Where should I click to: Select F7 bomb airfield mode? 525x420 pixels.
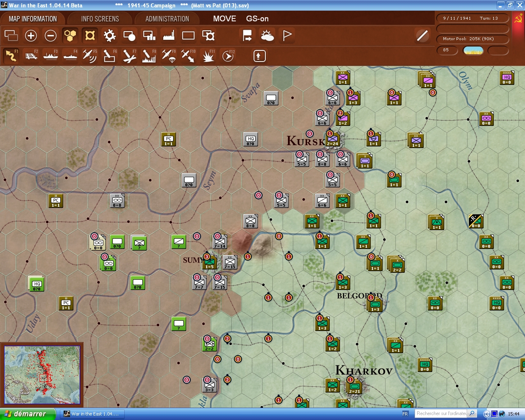click(x=129, y=55)
